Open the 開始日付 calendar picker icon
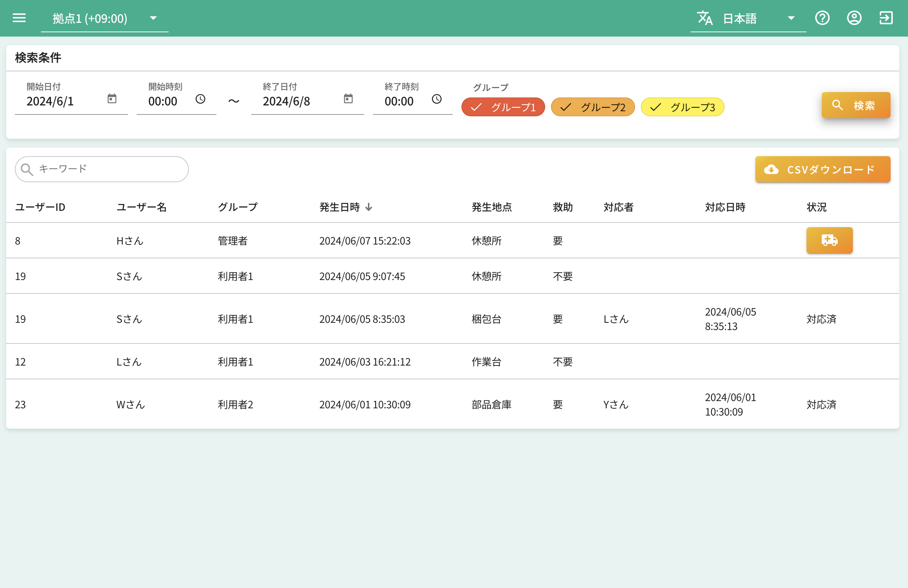Image resolution: width=908 pixels, height=588 pixels. (111, 99)
